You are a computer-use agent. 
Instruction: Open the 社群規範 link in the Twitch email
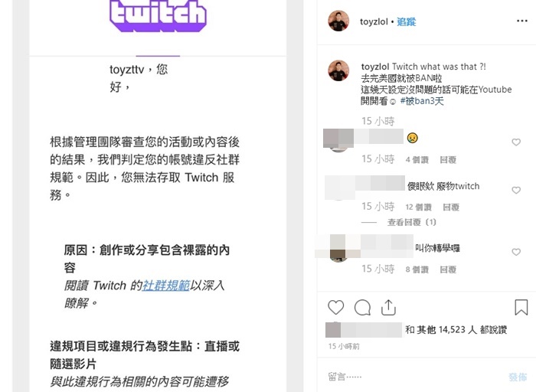[166, 286]
